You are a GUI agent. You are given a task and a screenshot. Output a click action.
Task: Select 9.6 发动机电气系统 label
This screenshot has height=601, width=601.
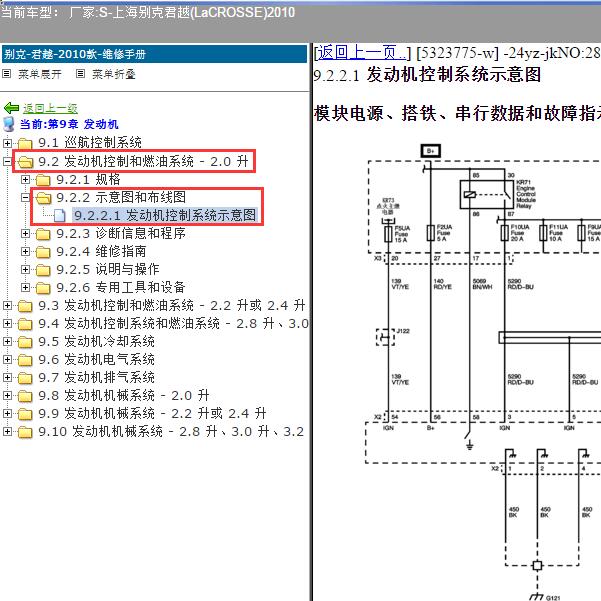point(97,360)
